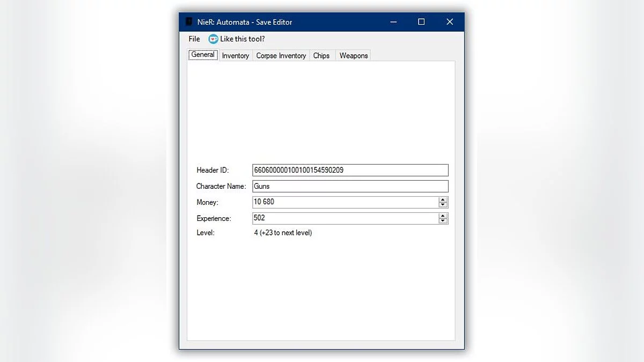Click the 'Character Name:' label
The image size is (644, 362).
click(221, 186)
